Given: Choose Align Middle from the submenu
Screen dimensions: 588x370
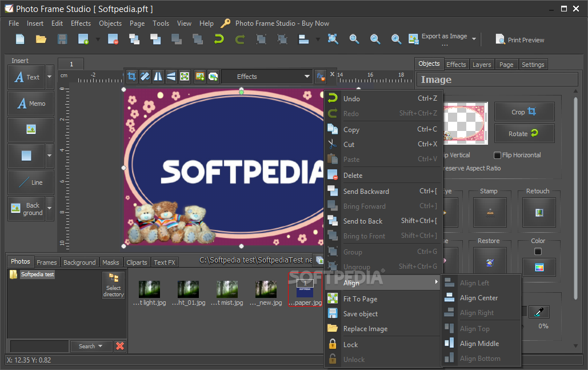Looking at the screenshot, I should coord(482,343).
